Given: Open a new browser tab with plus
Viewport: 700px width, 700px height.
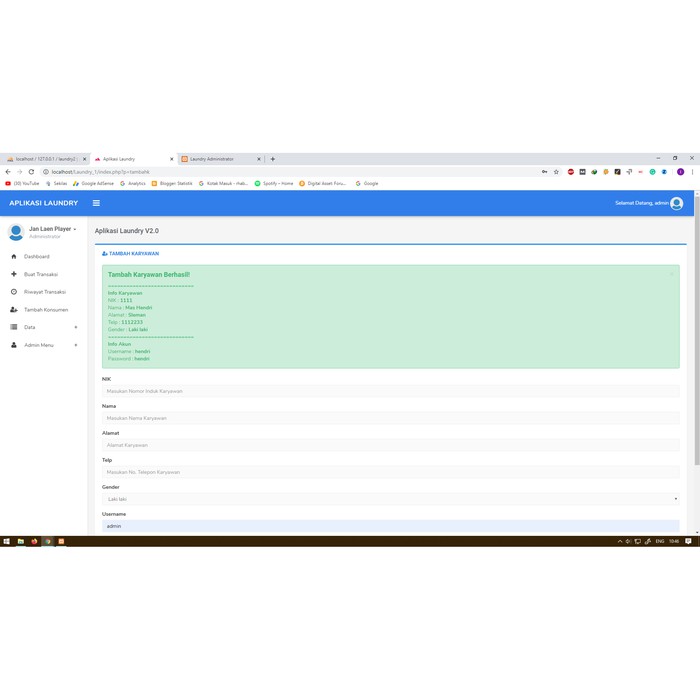Looking at the screenshot, I should 273,159.
